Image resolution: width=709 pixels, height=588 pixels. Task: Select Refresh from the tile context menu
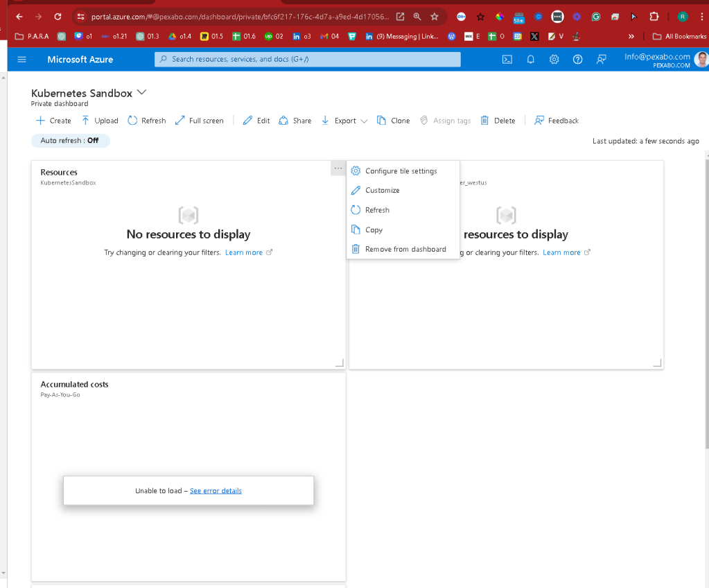(403, 210)
